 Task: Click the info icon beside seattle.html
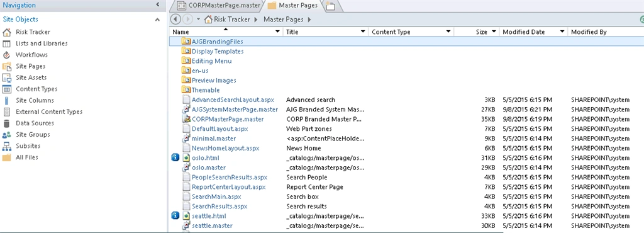pos(175,216)
